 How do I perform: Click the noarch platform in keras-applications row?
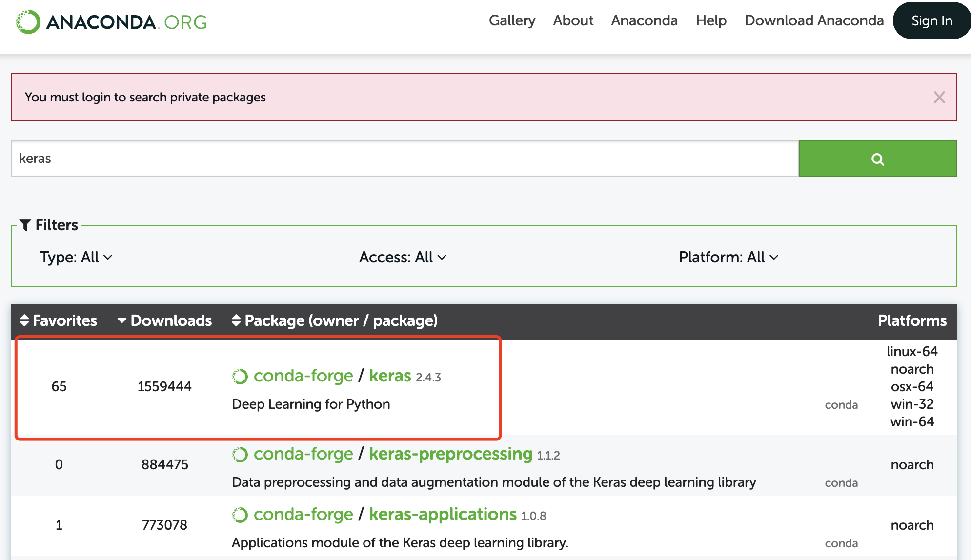(x=912, y=525)
